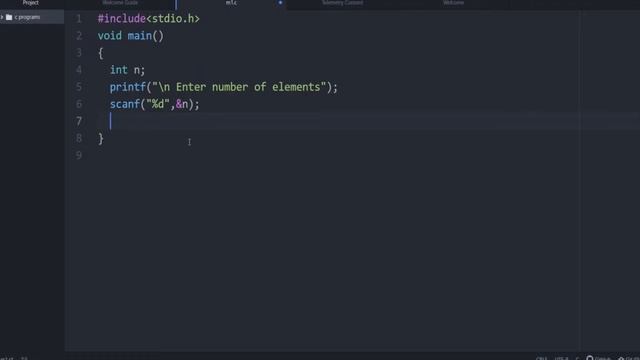Image resolution: width=640 pixels, height=360 pixels.
Task: Click the scanf statement on line 6
Action: point(154,104)
